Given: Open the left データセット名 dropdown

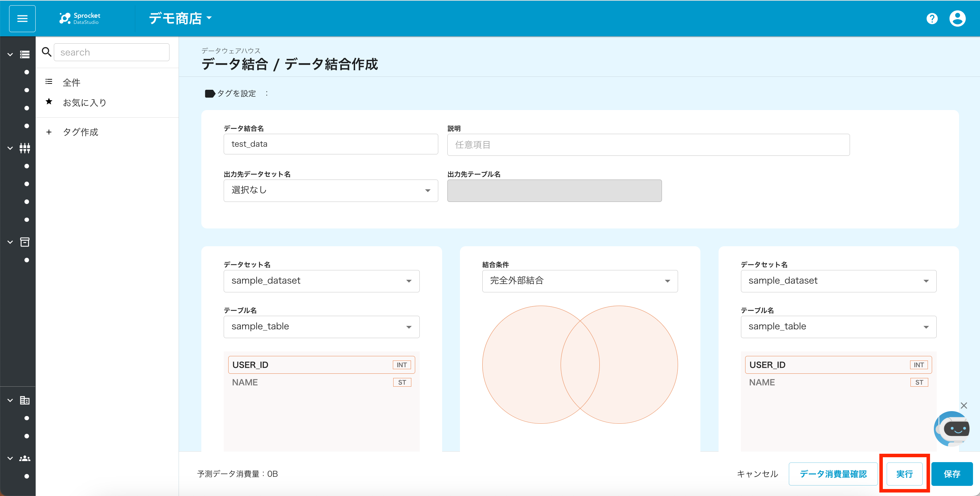Looking at the screenshot, I should point(322,281).
